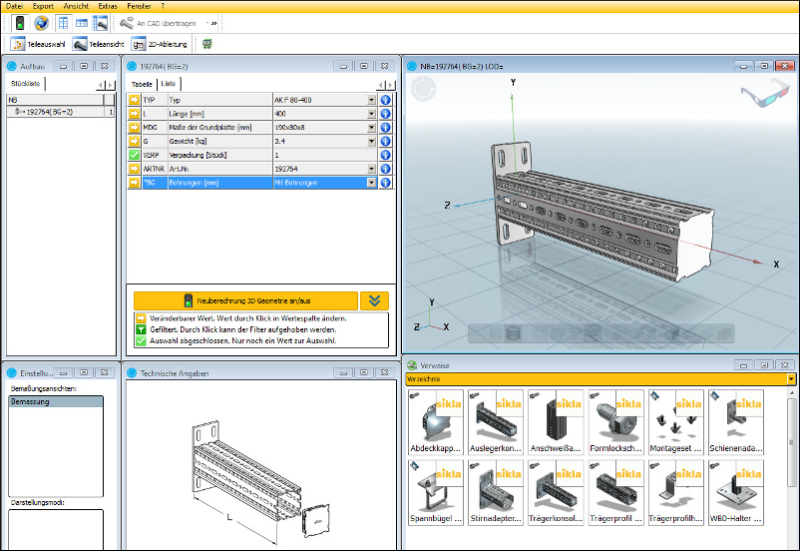Click yellow arrow icon in ARTNR row
Screen dimensions: 800x551
(x=134, y=169)
